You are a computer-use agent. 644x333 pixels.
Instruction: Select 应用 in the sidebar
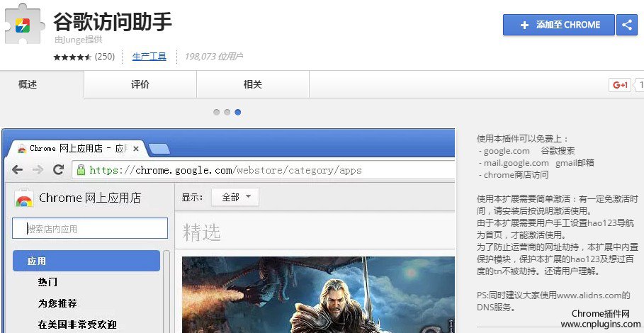tap(86, 261)
